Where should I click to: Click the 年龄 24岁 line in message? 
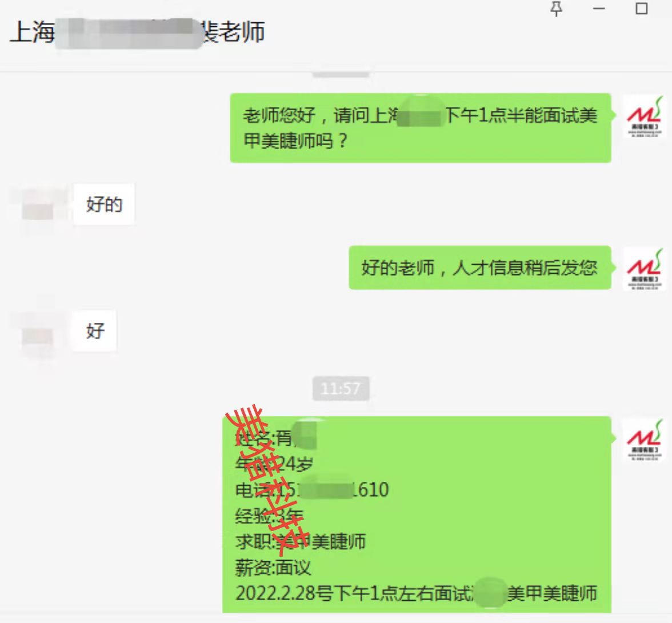pos(274,464)
